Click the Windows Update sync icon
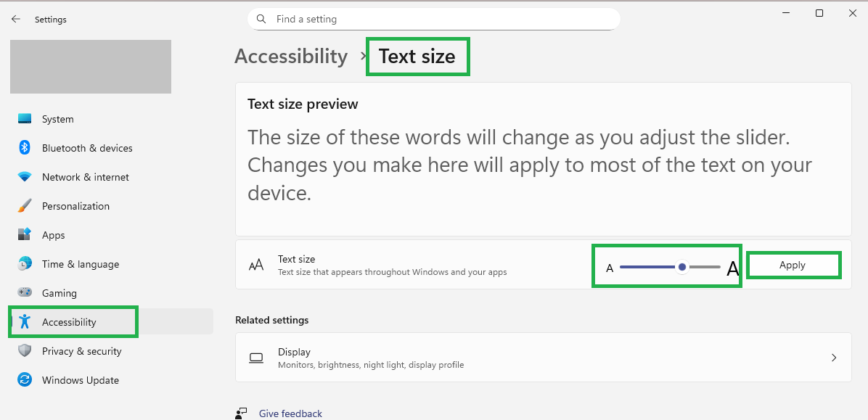Image resolution: width=868 pixels, height=420 pixels. pyautogui.click(x=25, y=379)
